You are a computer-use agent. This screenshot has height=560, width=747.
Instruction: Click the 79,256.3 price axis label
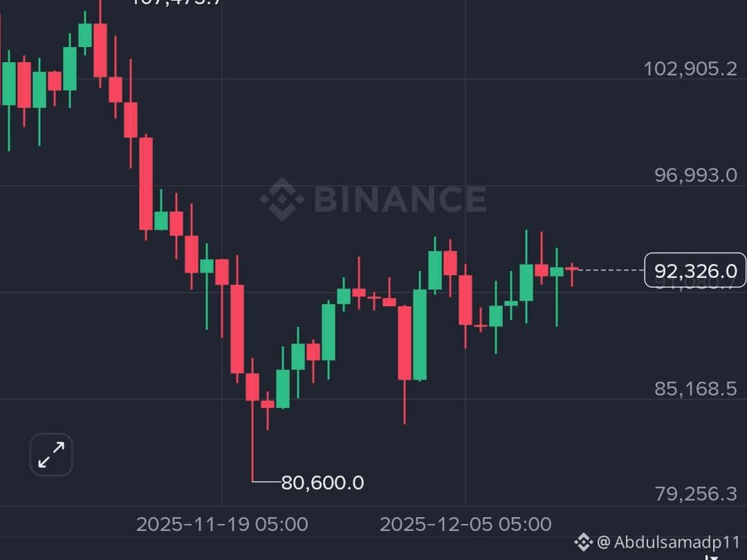pos(696,494)
